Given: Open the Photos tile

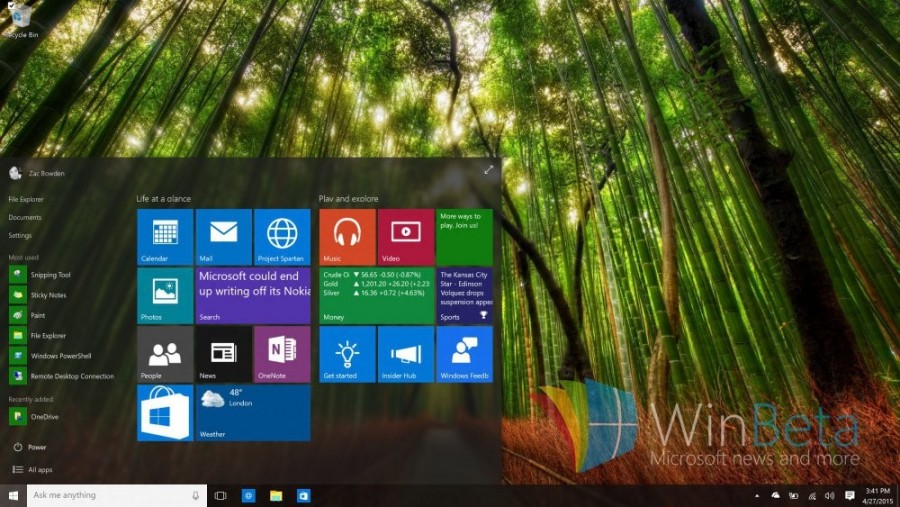Looking at the screenshot, I should 165,295.
